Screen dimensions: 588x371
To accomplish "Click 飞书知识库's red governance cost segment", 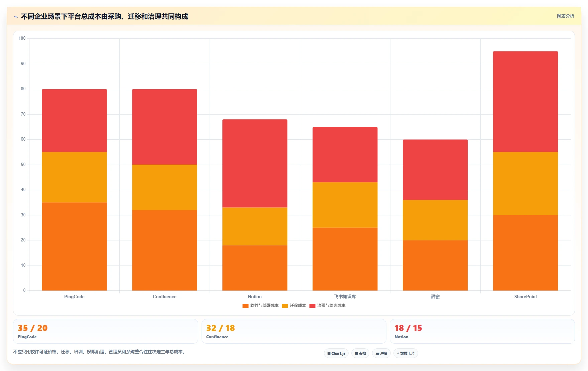I will coord(345,155).
